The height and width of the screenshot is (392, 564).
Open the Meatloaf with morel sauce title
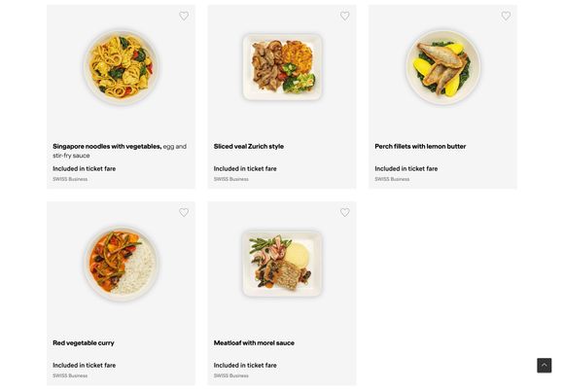tap(254, 343)
